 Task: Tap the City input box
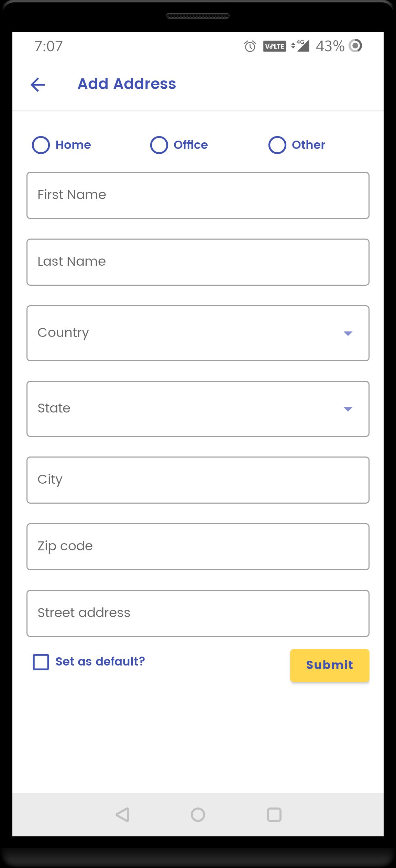[x=198, y=480]
